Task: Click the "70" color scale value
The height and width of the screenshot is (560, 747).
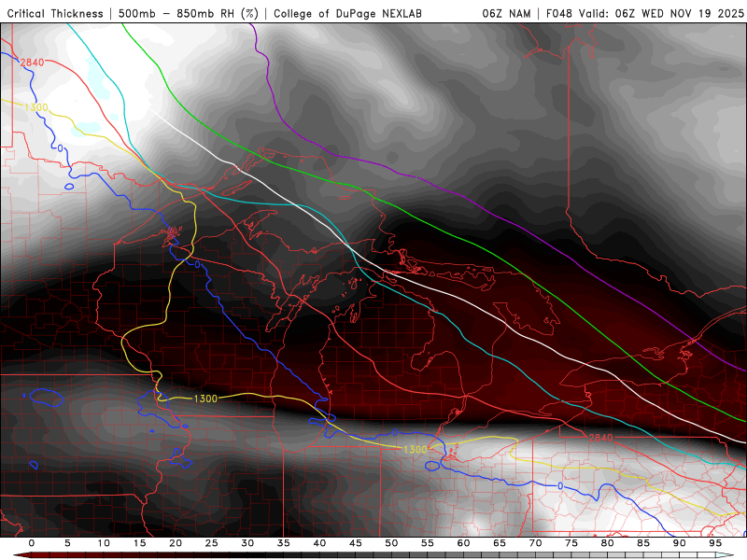Action: [x=535, y=543]
